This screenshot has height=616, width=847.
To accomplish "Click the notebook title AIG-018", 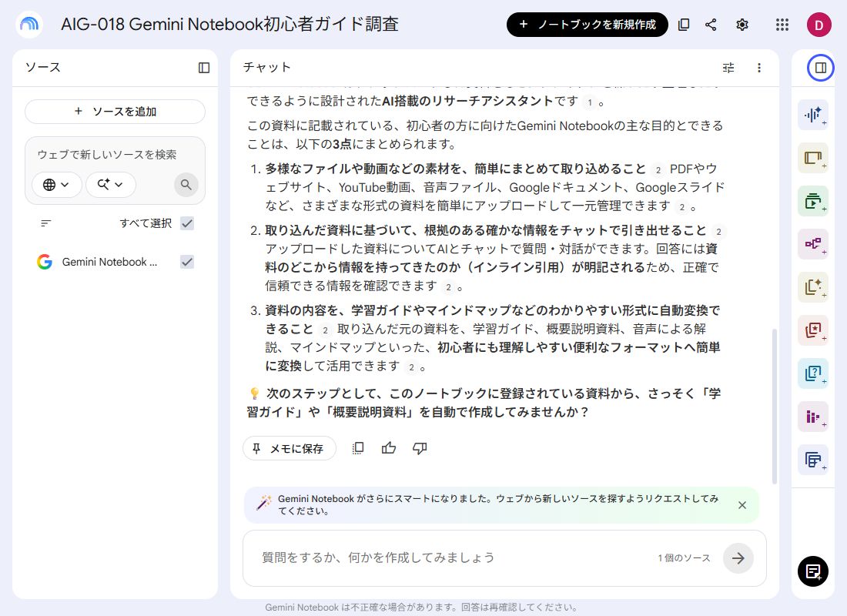I will click(229, 25).
